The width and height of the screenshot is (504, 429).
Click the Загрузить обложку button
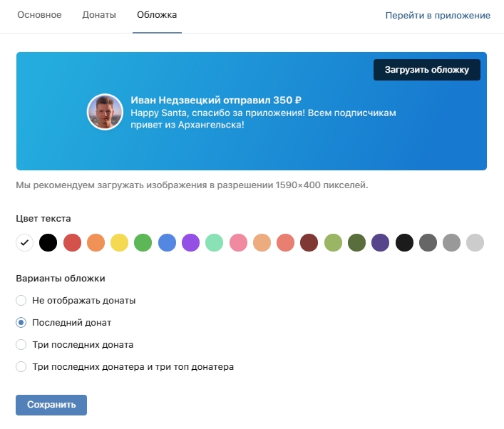coord(427,70)
